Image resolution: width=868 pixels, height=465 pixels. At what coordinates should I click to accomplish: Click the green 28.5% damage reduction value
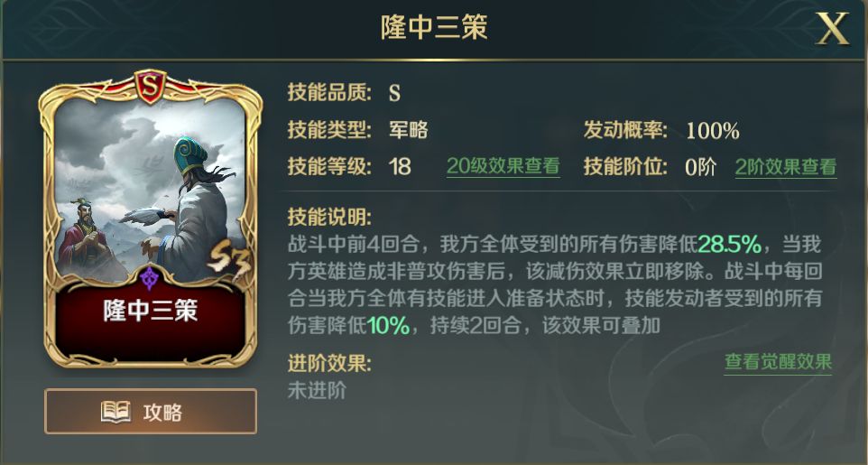pos(730,244)
